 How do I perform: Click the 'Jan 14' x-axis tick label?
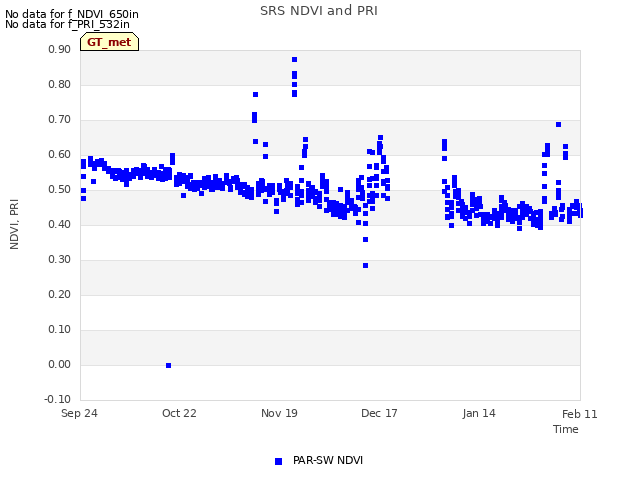(x=479, y=413)
